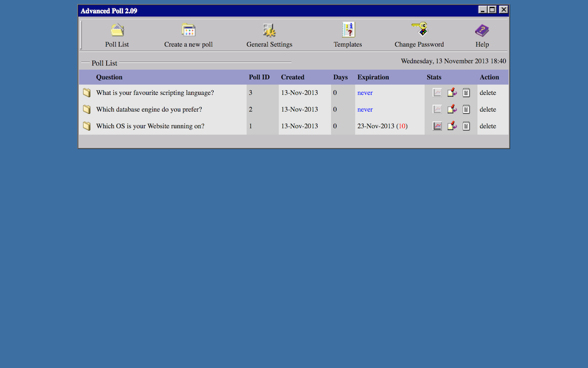Screen dimensions: 588x368
Task: Delete the scripting language poll
Action: [487, 93]
